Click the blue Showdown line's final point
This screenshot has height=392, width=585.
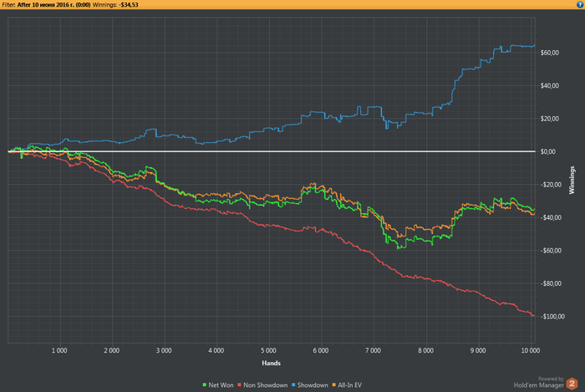(535, 45)
